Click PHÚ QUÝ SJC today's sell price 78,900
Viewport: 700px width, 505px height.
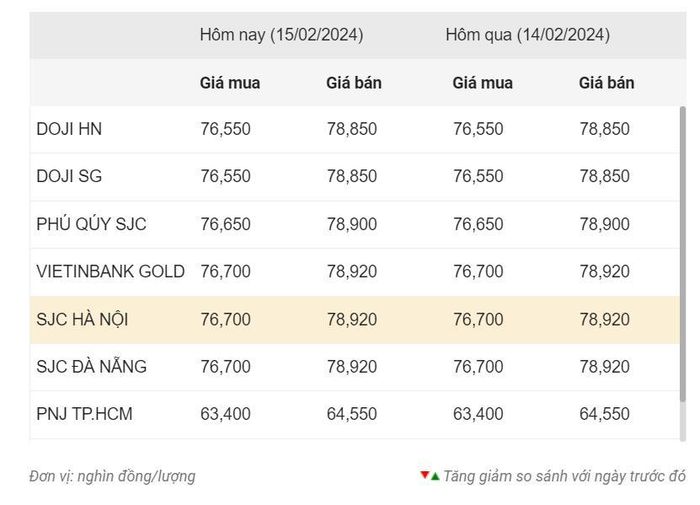352,224
